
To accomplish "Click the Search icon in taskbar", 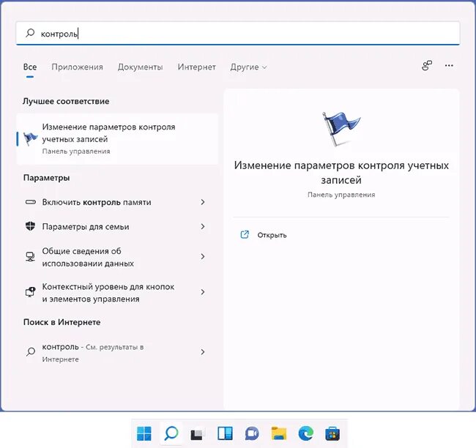I will point(171,433).
